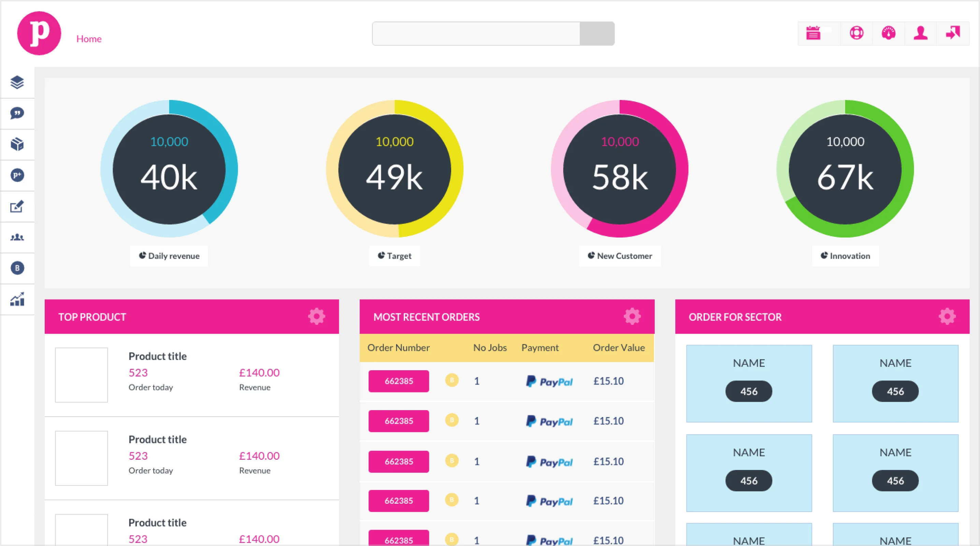Click the logout arrow icon
The image size is (980, 546).
pyautogui.click(x=953, y=33)
